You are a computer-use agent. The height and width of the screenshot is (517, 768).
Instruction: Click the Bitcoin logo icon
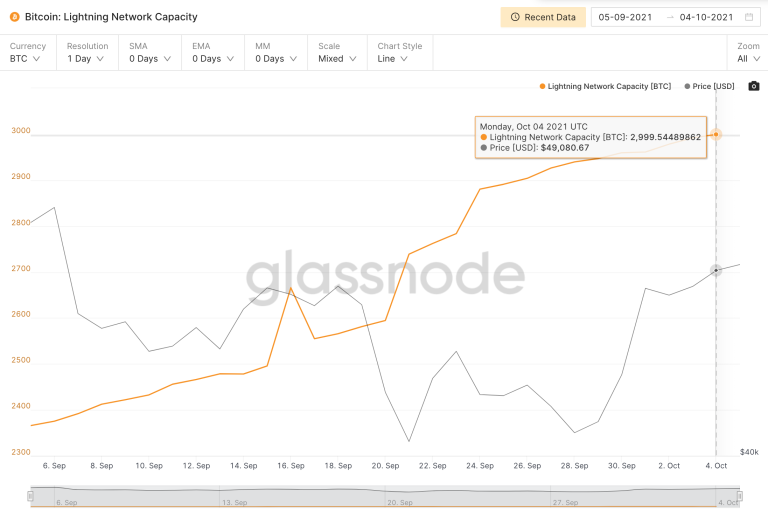pyautogui.click(x=15, y=17)
